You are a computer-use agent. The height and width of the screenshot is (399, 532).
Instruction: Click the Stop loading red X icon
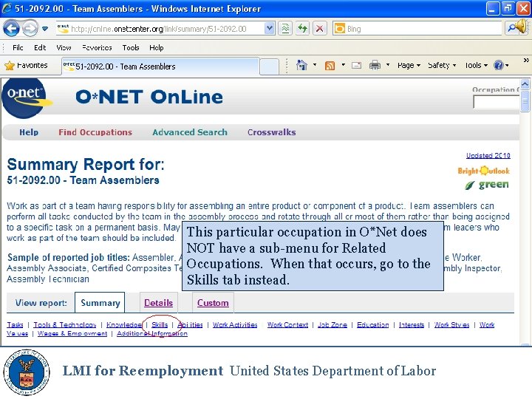(319, 29)
